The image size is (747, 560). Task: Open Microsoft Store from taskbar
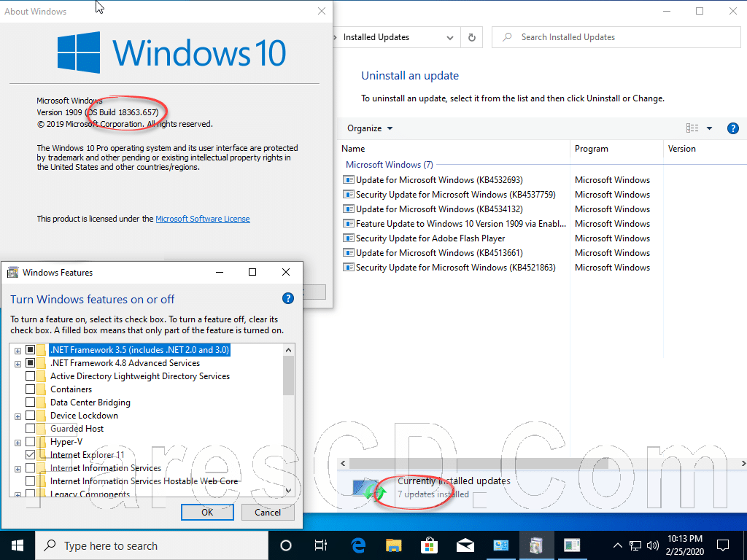tap(429, 545)
